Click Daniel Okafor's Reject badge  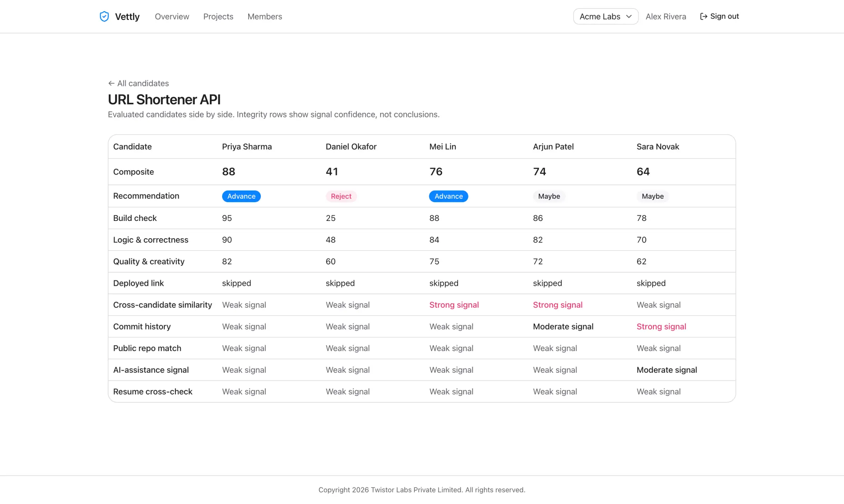coord(341,196)
